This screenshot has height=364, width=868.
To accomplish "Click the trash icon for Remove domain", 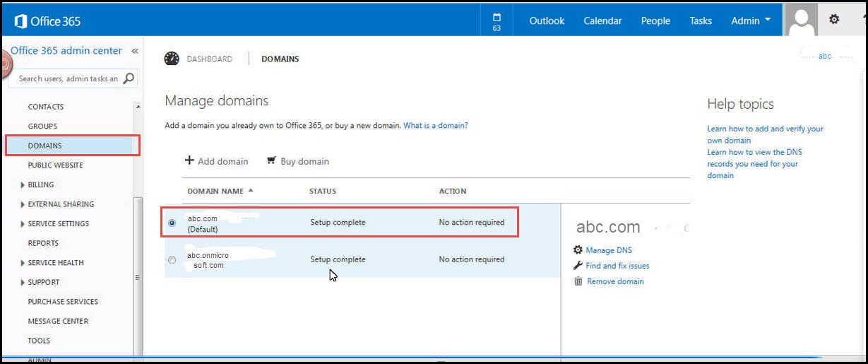I will click(x=578, y=281).
